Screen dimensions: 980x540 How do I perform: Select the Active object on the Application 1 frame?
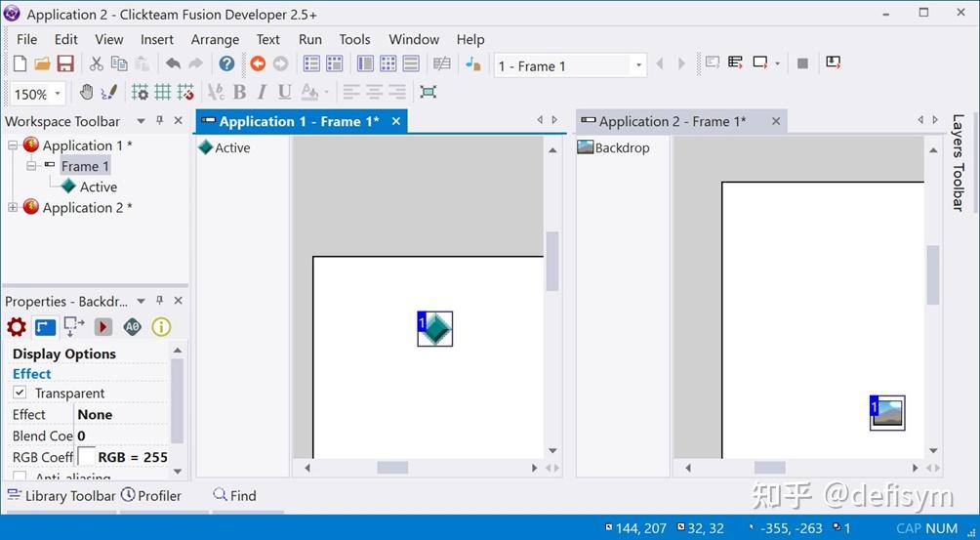435,329
